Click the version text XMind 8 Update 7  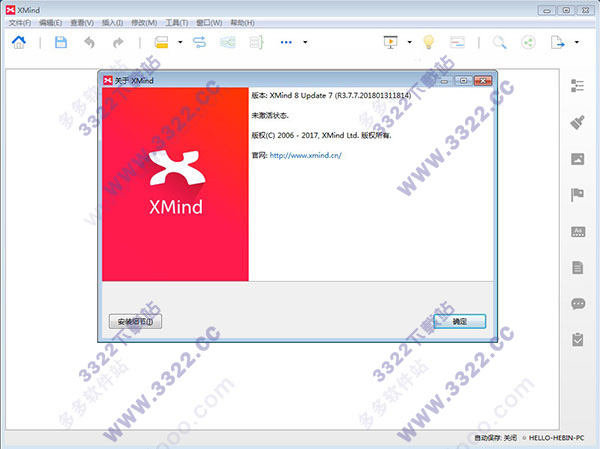(301, 96)
